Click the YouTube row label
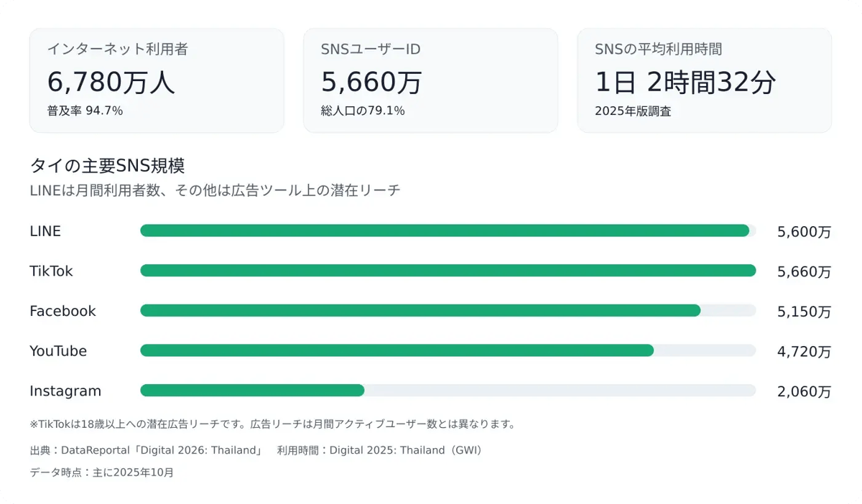The width and height of the screenshot is (862, 504). coord(58,351)
